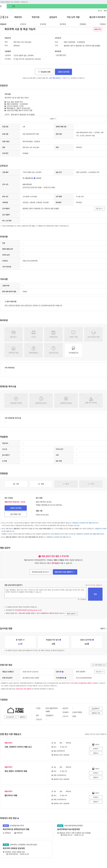Click 요약보기 for 건축, 인테리어 디자이너 listing
The height and width of the screenshot is (868, 107).
96,749
